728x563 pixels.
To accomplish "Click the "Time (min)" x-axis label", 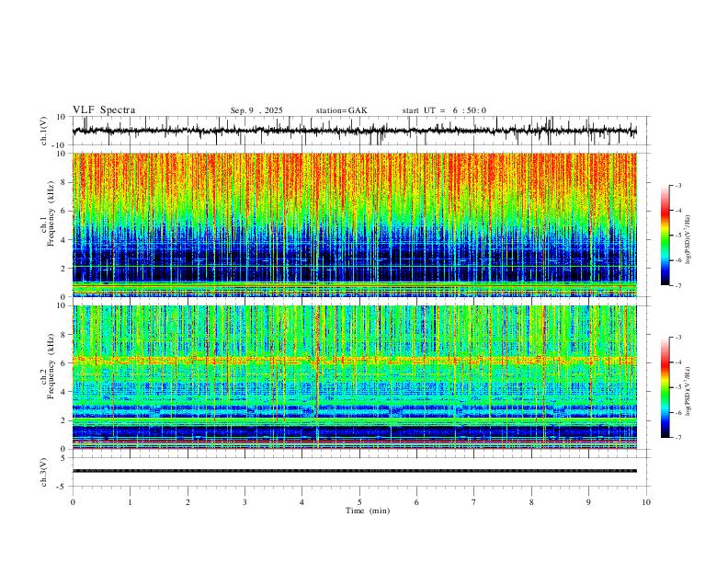I will pyautogui.click(x=368, y=511).
